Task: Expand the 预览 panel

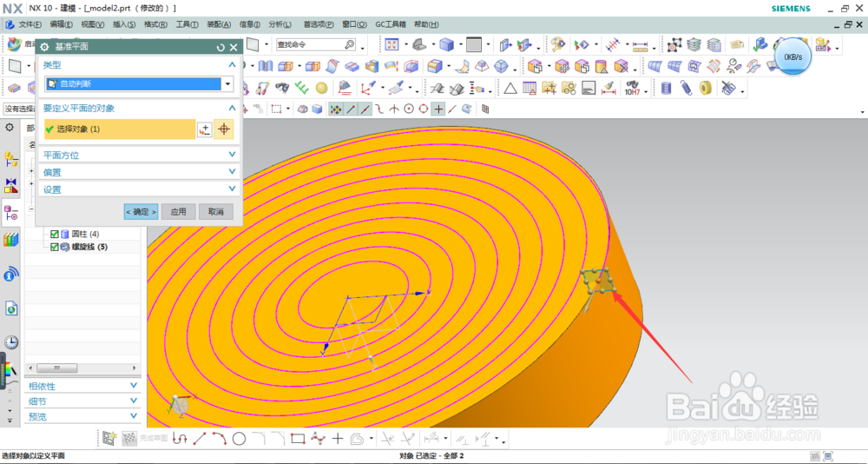Action: click(134, 416)
